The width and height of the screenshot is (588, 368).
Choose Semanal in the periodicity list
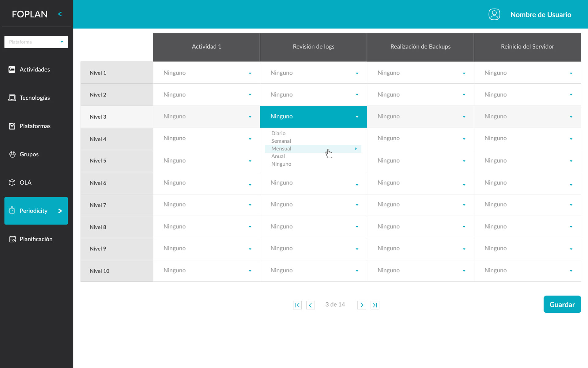(x=281, y=141)
